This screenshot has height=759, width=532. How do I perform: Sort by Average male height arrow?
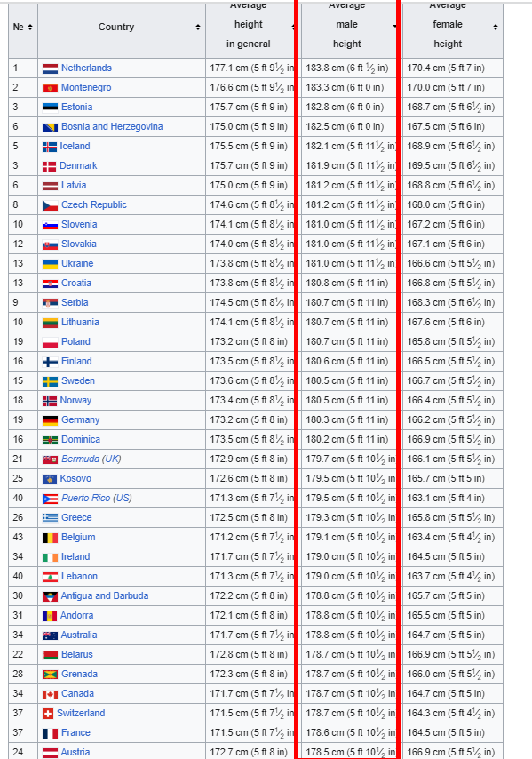pyautogui.click(x=394, y=26)
